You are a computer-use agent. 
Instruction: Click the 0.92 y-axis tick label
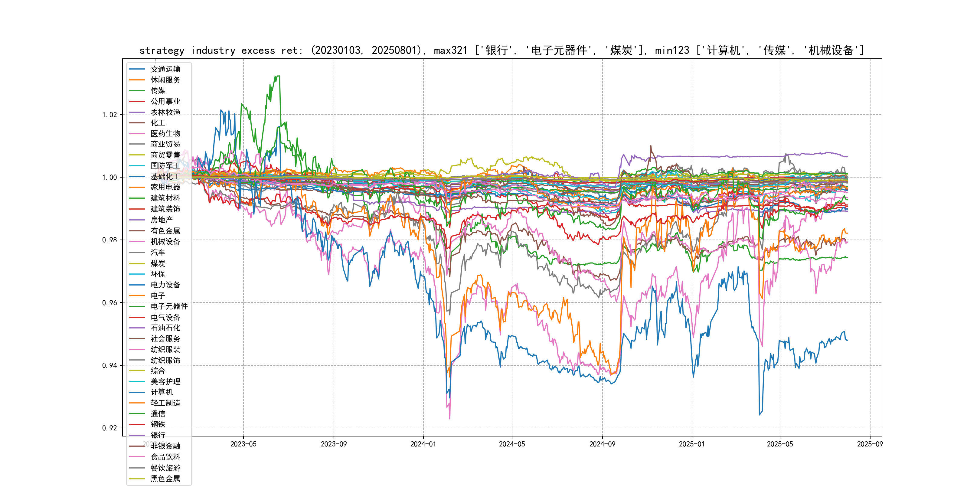pos(109,428)
